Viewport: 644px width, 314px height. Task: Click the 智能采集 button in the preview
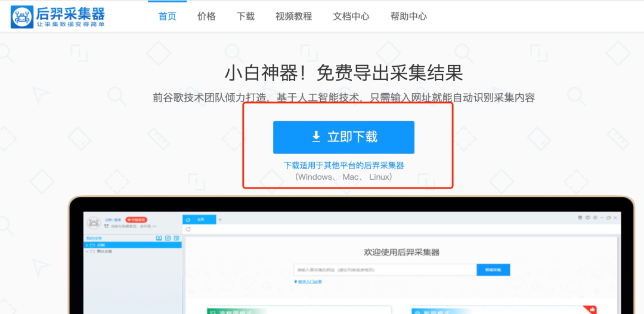point(493,270)
